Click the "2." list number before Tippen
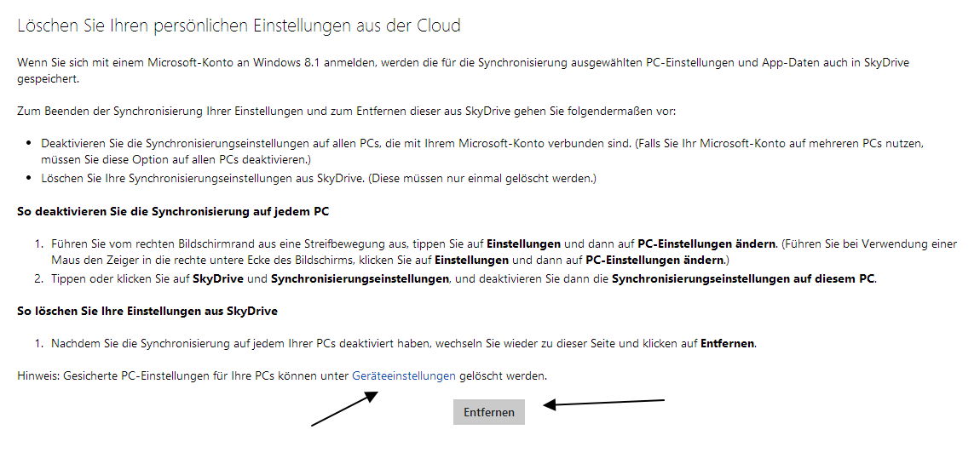The image size is (980, 464). (38, 278)
